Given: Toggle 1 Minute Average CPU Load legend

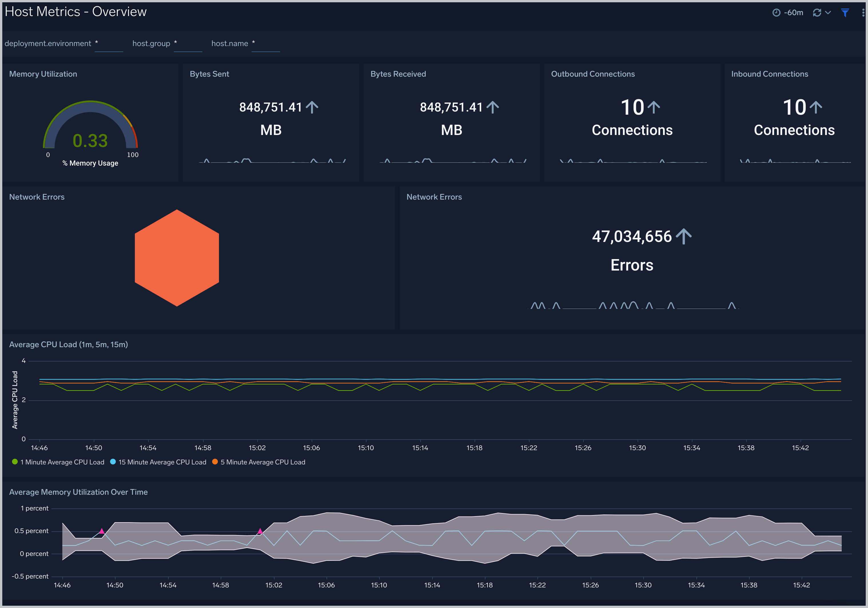Looking at the screenshot, I should point(58,462).
